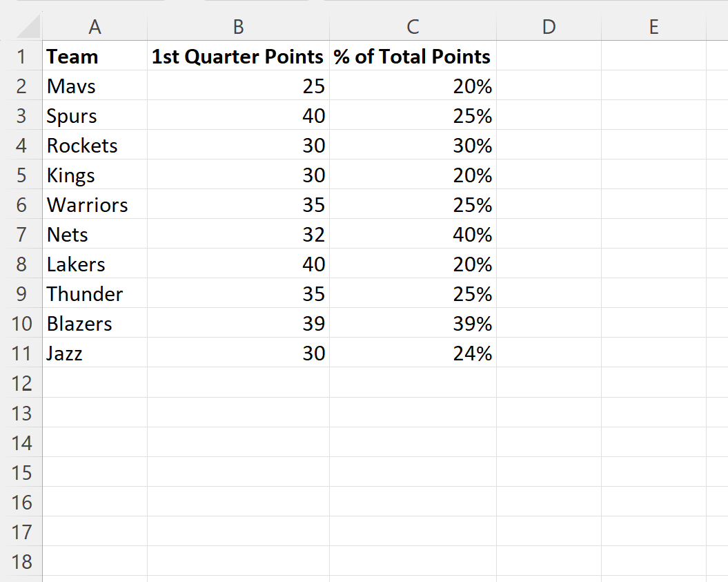The image size is (728, 582).
Task: Select row header 18
Action: pyautogui.click(x=22, y=561)
